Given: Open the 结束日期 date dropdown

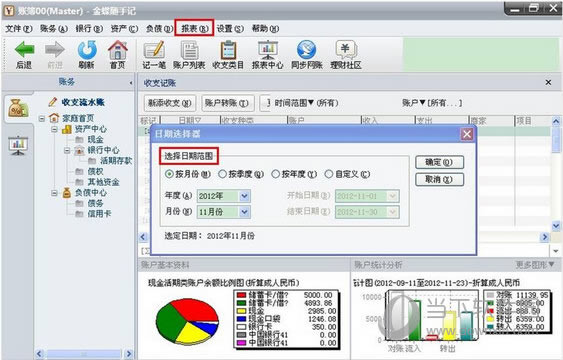Looking at the screenshot, I should tap(392, 212).
